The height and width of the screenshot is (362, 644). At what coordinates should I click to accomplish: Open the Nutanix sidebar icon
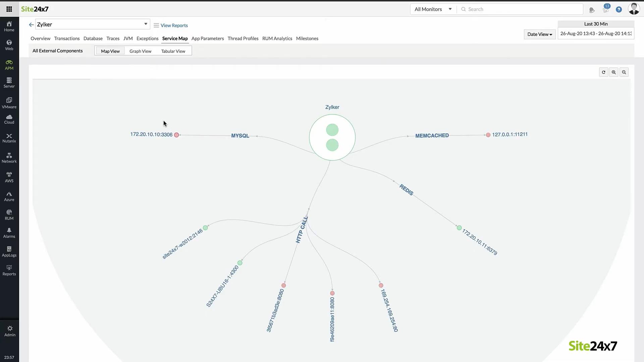click(9, 138)
